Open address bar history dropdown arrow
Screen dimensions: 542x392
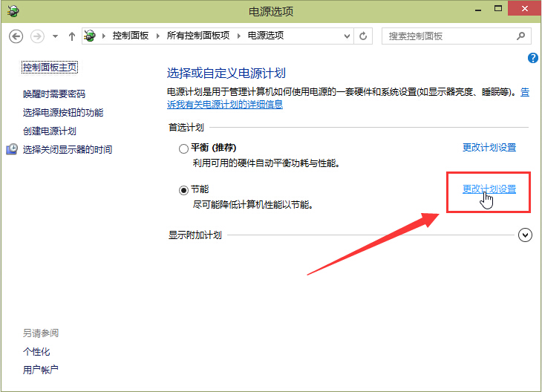(347, 36)
